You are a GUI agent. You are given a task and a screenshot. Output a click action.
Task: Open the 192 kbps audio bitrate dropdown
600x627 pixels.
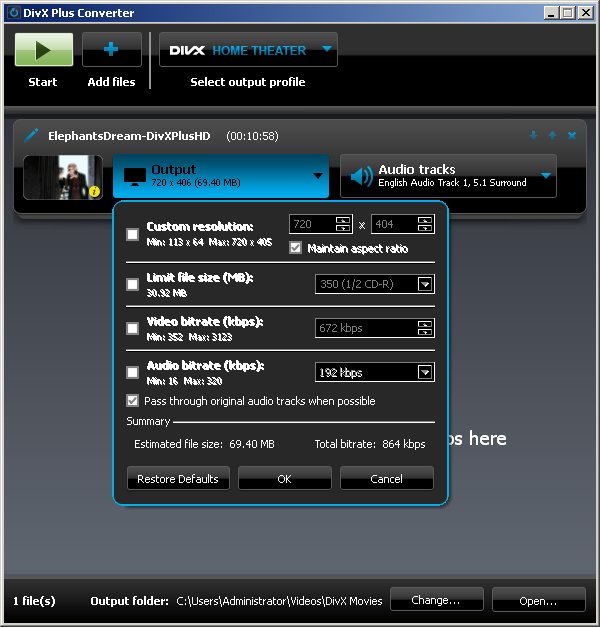pos(425,372)
